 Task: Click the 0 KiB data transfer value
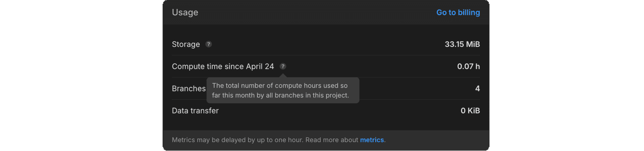click(x=470, y=110)
